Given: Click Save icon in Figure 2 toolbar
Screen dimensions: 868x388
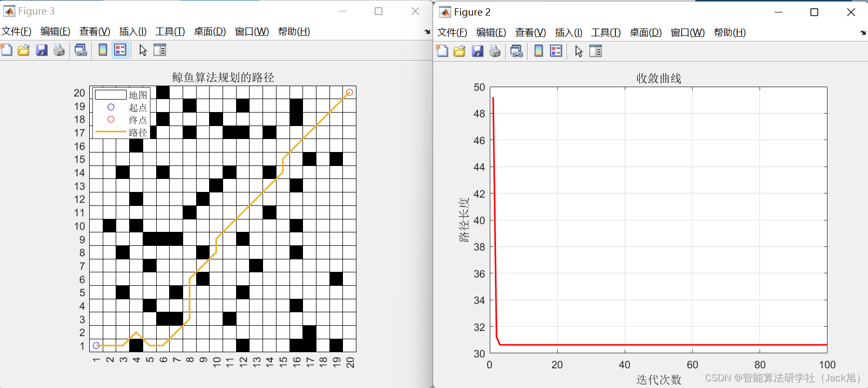Looking at the screenshot, I should pos(477,51).
